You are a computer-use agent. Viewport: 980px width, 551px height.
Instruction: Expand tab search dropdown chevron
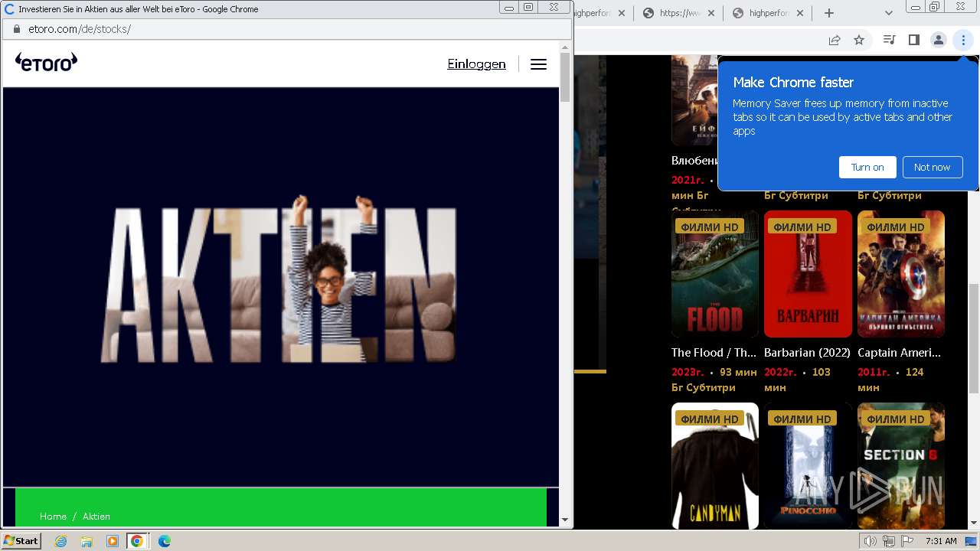889,13
